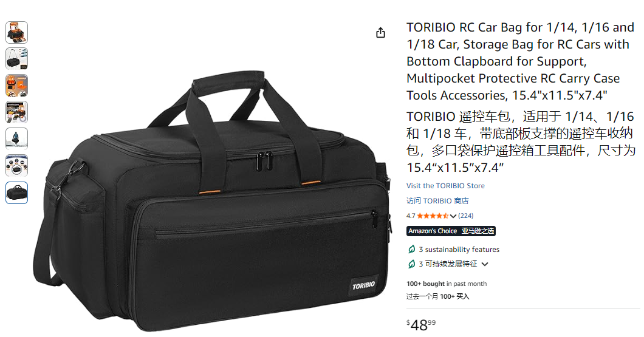Expand the star rating dropdown arrow
The height and width of the screenshot is (337, 644).
(x=453, y=216)
